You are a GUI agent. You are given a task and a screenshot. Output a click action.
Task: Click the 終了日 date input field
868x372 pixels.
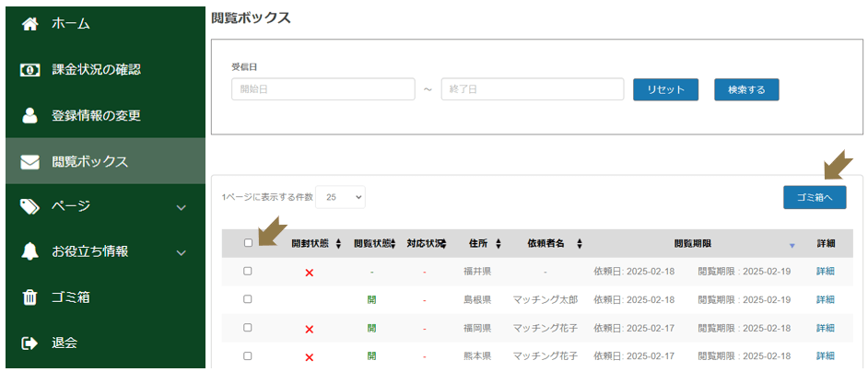(533, 89)
